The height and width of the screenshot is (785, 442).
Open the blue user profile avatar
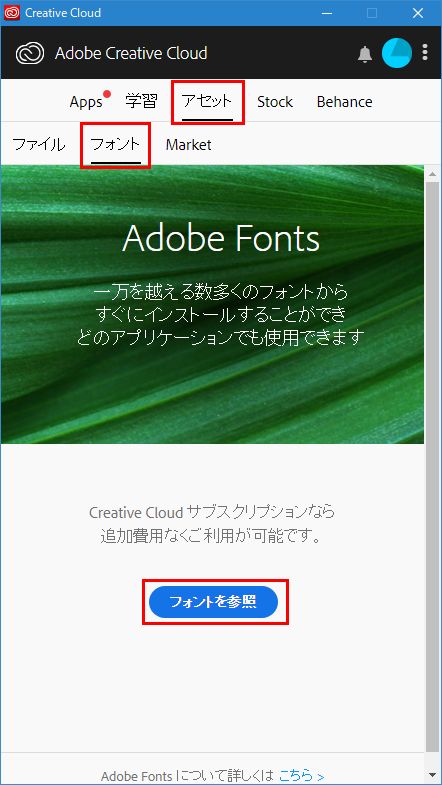(397, 53)
